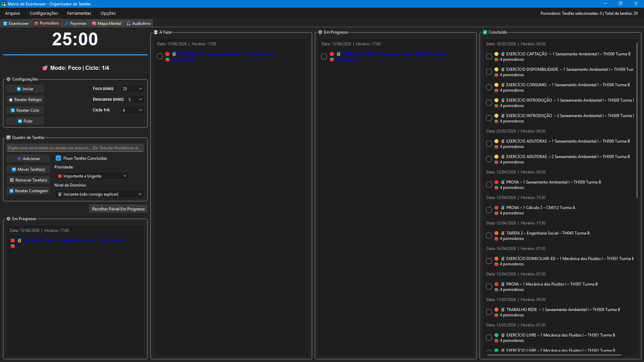
Task: Mark the TRABALHO REDE – 1 checkbox
Action: 489,312
